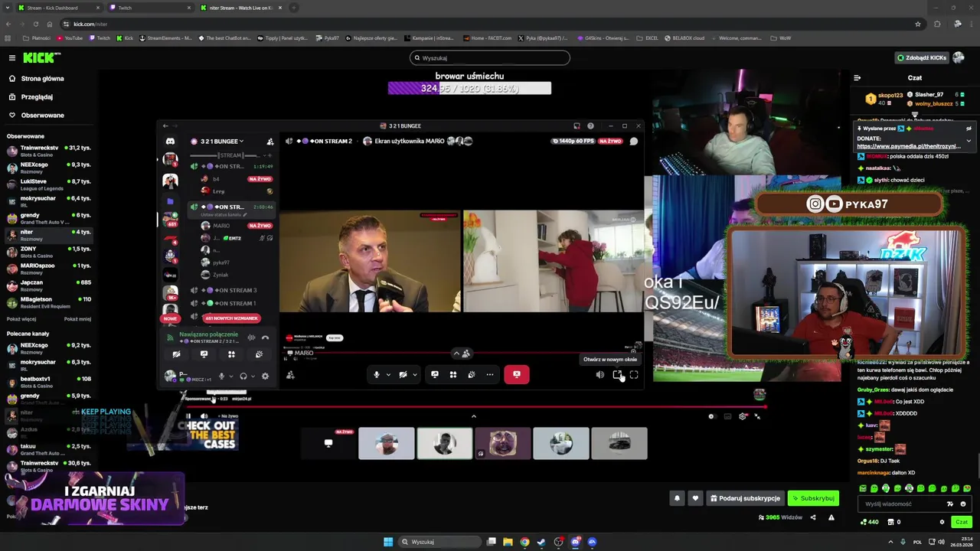Image resolution: width=980 pixels, height=551 pixels.
Task: Open soundboard icon in voice panel
Action: [x=259, y=354]
